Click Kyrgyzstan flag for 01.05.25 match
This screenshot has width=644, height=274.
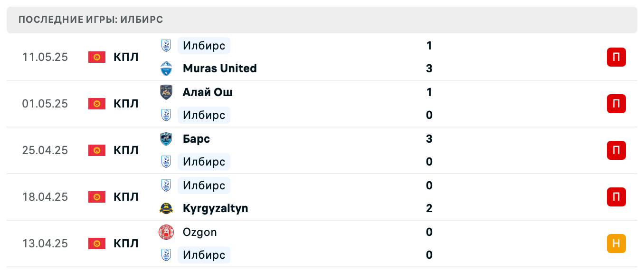click(97, 104)
